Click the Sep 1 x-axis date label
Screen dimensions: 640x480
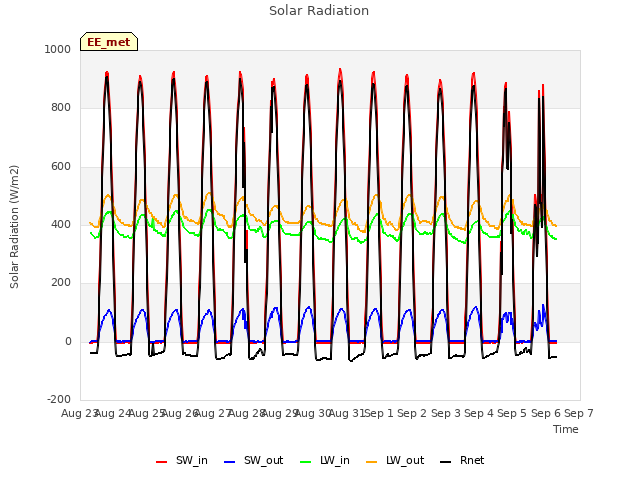click(379, 413)
